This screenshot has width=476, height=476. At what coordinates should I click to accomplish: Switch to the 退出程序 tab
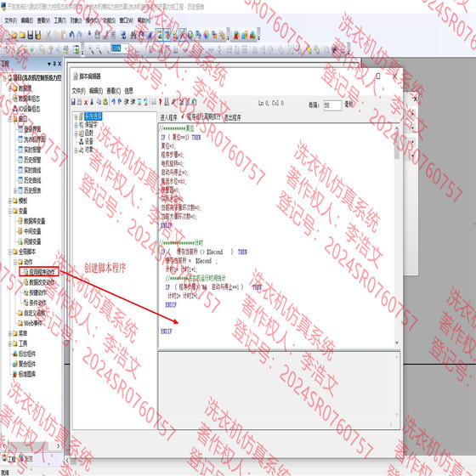click(x=233, y=117)
